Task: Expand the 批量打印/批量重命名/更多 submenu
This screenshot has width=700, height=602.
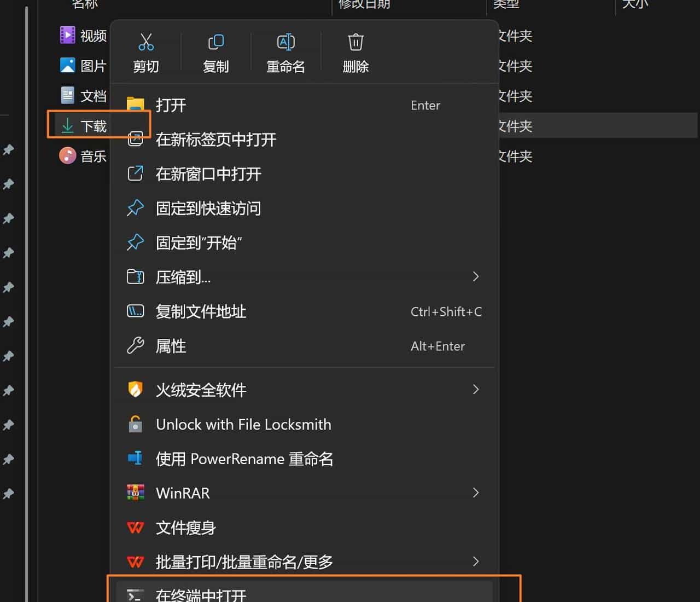Action: coord(475,562)
